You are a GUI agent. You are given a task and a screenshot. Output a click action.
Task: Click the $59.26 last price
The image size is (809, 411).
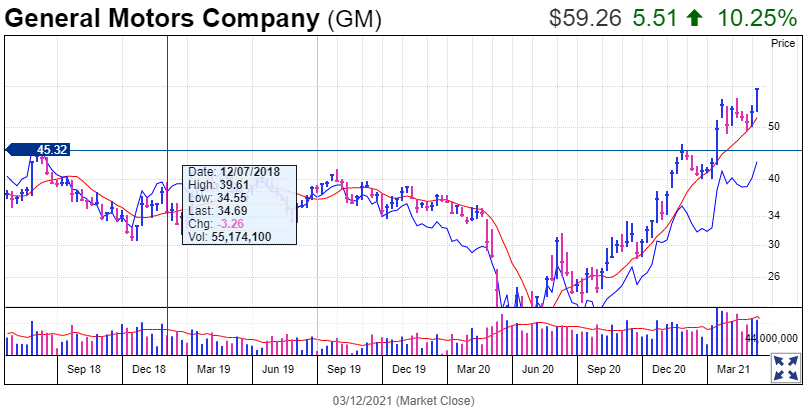click(585, 19)
